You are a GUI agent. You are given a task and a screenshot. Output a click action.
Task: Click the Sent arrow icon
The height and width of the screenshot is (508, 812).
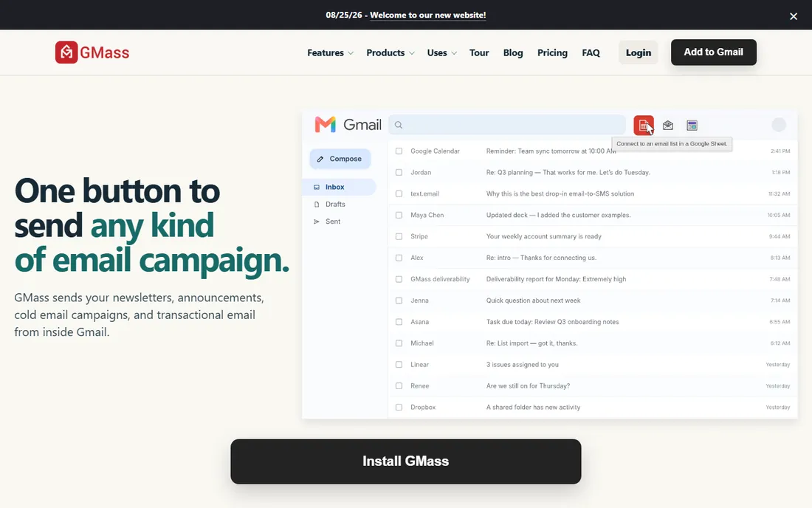[x=317, y=222]
